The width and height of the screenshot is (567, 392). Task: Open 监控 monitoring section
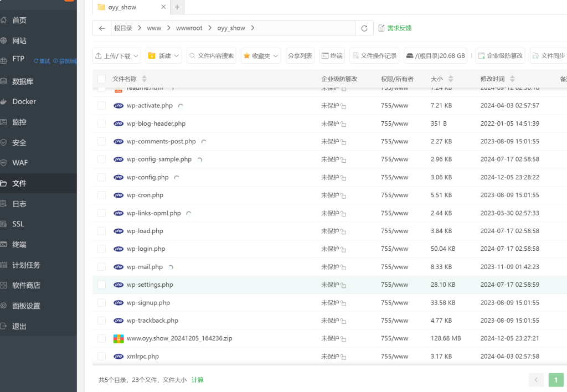click(19, 122)
